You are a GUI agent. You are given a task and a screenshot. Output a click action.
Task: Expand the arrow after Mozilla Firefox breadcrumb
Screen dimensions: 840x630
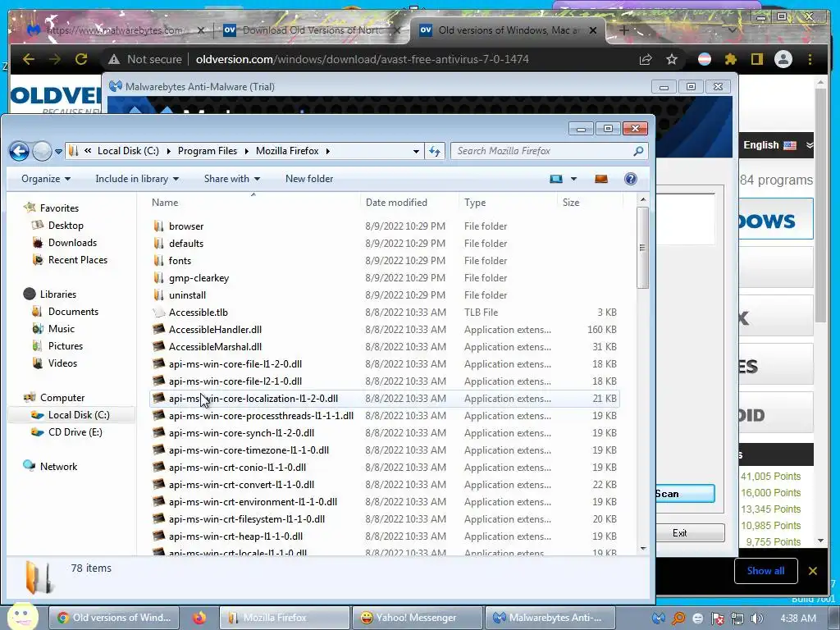click(328, 151)
